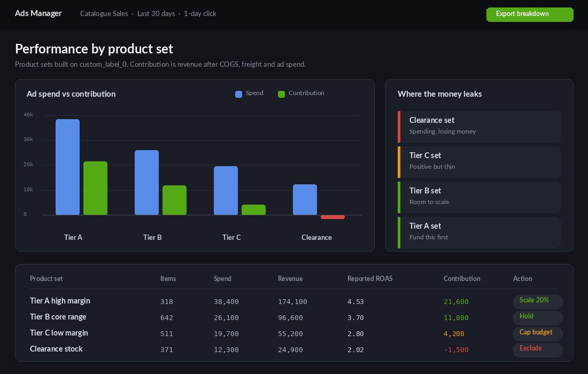
Task: Click the 3.70 reported ROAS value
Action: click(x=355, y=318)
